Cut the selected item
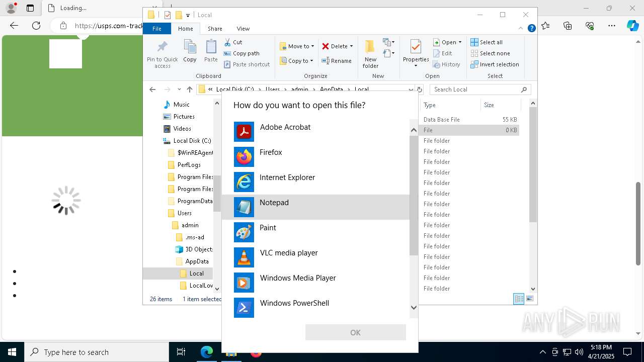This screenshot has width=644, height=362. [x=233, y=42]
